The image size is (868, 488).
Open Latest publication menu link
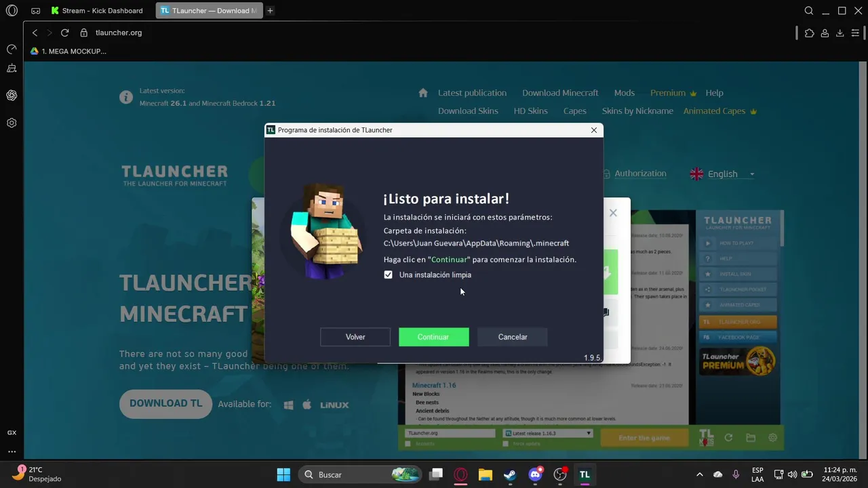[472, 93]
